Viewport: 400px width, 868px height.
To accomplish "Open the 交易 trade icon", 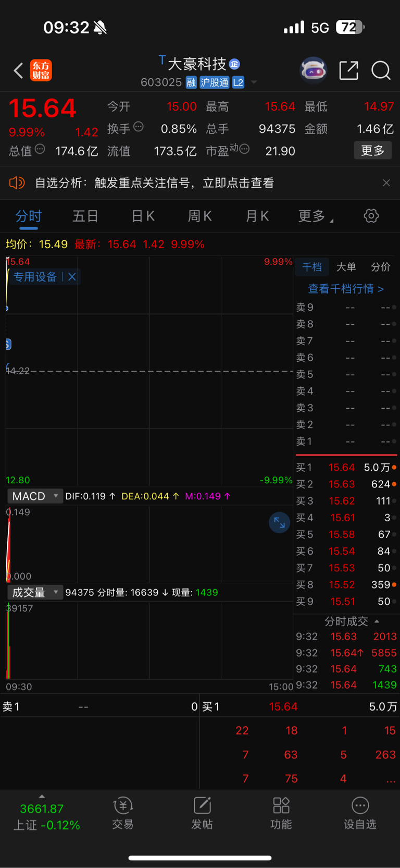I will [x=123, y=813].
